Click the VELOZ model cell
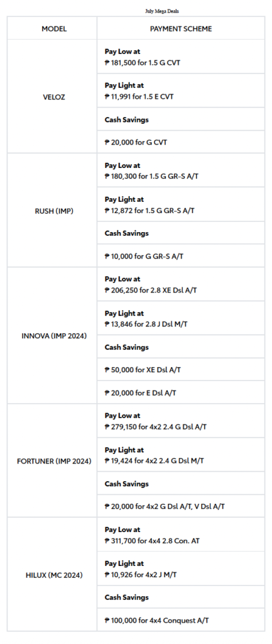This screenshot has width=272, height=644. (52, 96)
